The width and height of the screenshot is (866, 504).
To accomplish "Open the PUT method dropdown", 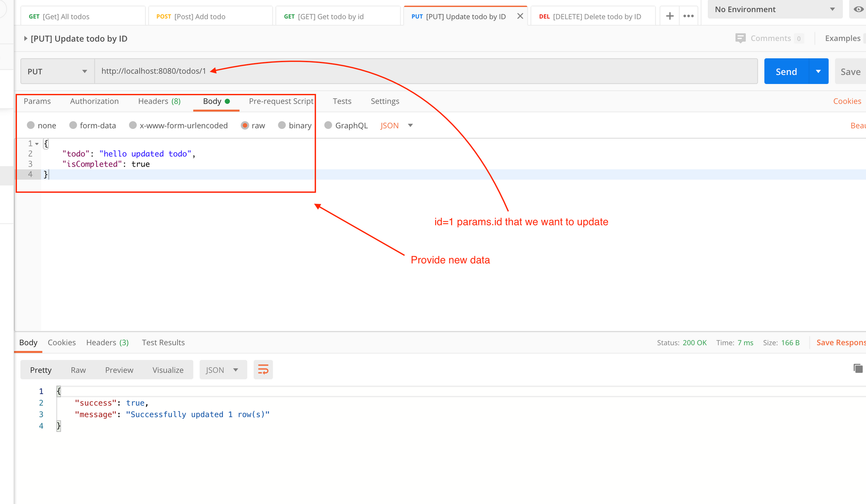I will 58,71.
